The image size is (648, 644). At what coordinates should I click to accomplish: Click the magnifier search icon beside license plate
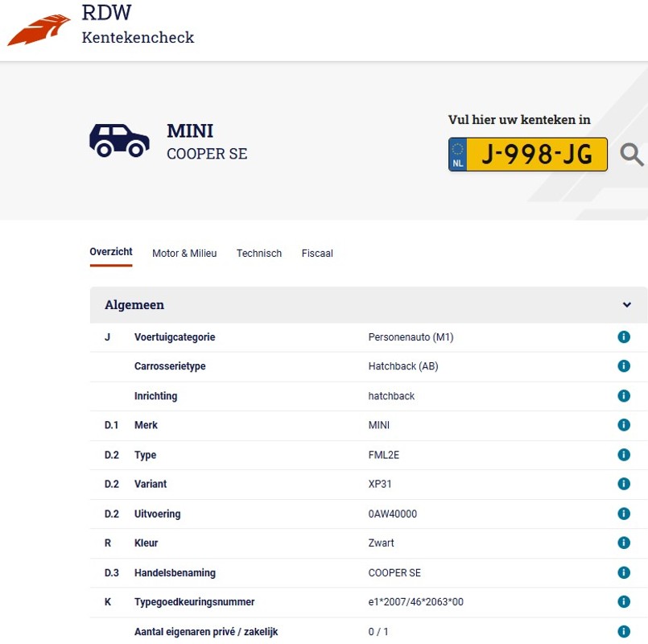click(x=632, y=155)
